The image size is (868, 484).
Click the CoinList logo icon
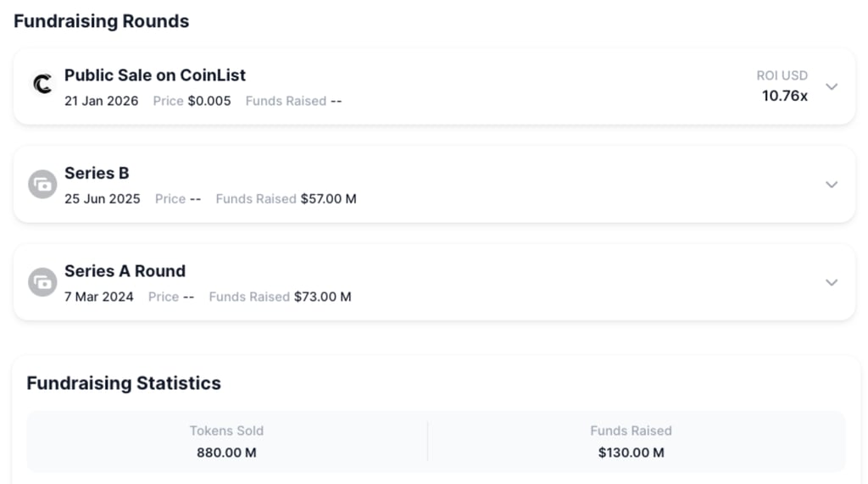click(42, 86)
